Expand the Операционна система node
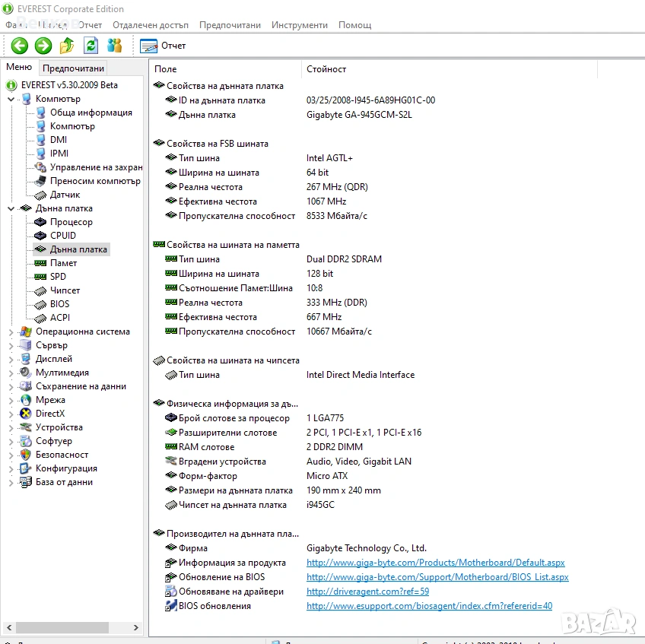The height and width of the screenshot is (644, 645). [x=11, y=332]
